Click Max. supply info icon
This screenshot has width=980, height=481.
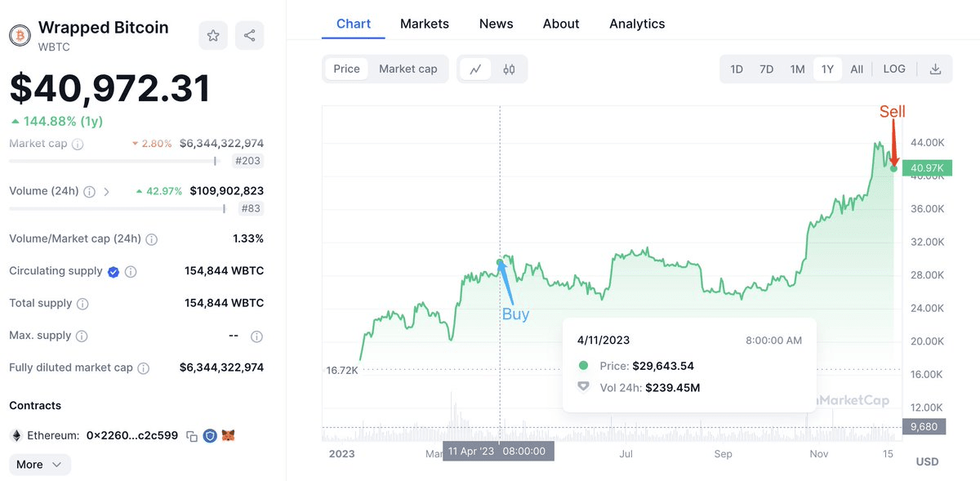click(81, 336)
